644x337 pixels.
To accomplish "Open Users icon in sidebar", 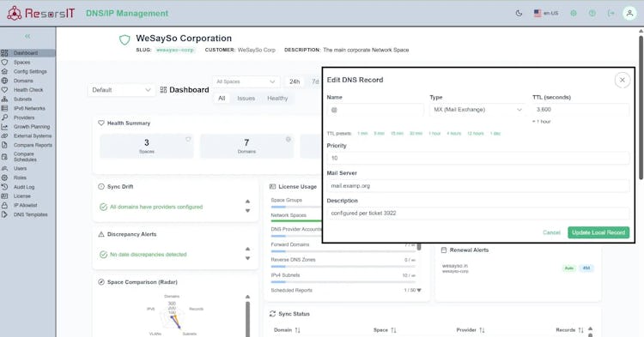I will pos(4,168).
